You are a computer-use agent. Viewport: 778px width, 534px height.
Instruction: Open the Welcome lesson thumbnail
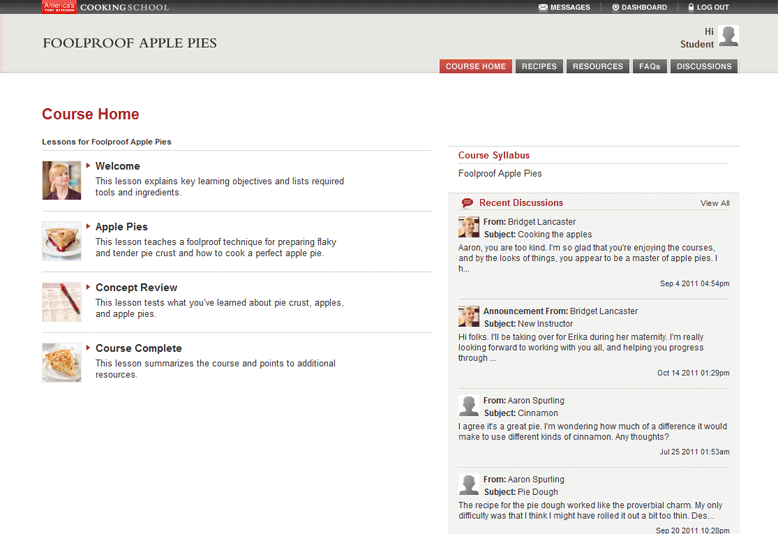[62, 180]
